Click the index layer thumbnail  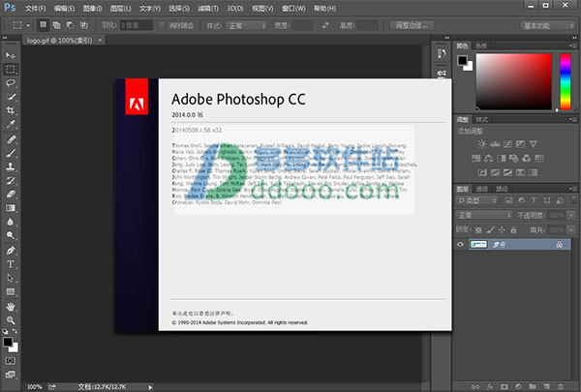[x=478, y=245]
